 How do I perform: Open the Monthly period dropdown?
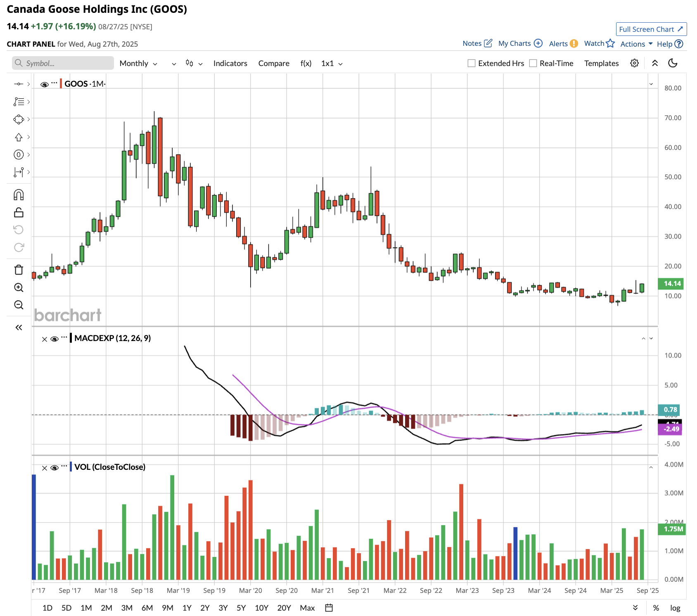pos(138,64)
